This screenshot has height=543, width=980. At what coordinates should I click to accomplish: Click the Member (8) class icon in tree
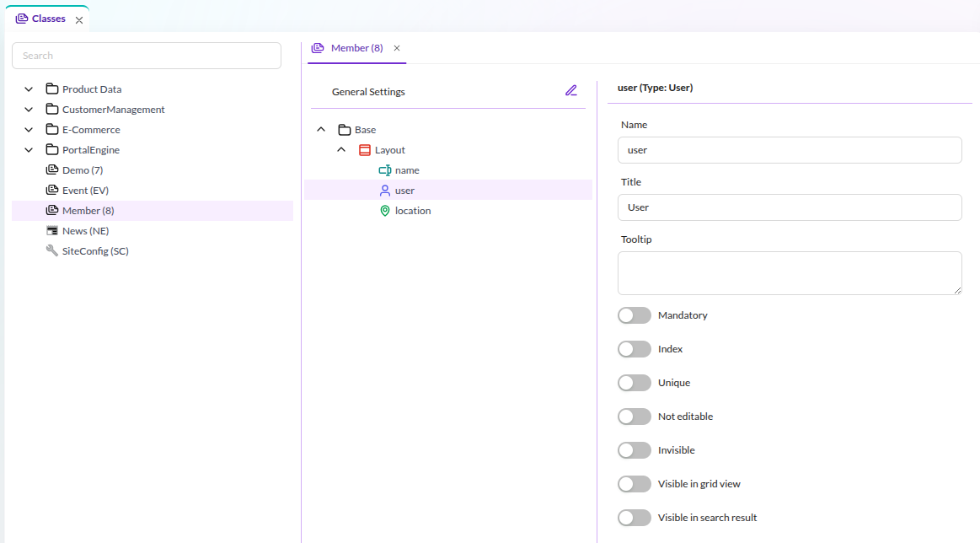52,210
